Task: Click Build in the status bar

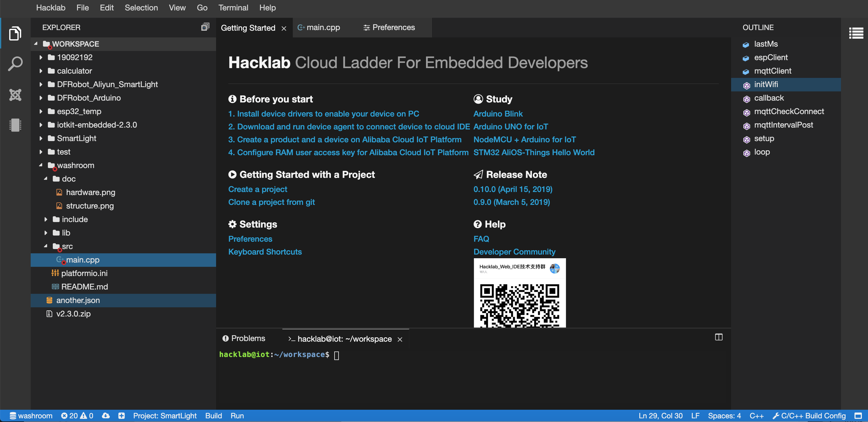Action: (214, 416)
